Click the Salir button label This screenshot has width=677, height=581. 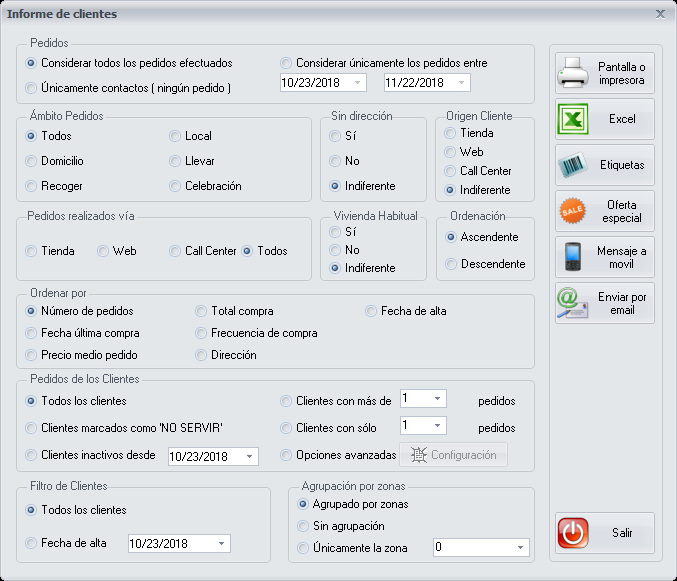coord(622,533)
